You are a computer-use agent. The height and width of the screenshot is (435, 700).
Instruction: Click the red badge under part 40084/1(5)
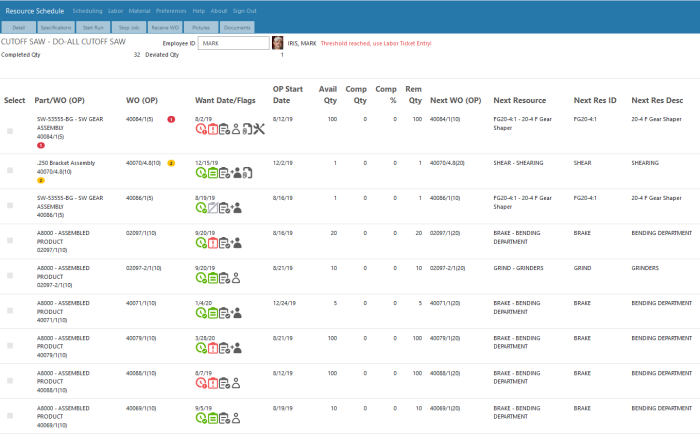point(41,145)
